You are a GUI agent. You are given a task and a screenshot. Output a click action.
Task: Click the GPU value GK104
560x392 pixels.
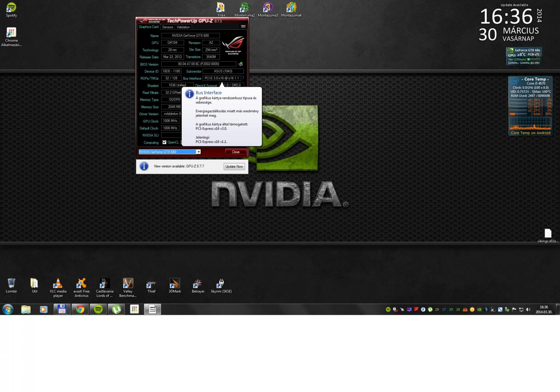pyautogui.click(x=173, y=43)
